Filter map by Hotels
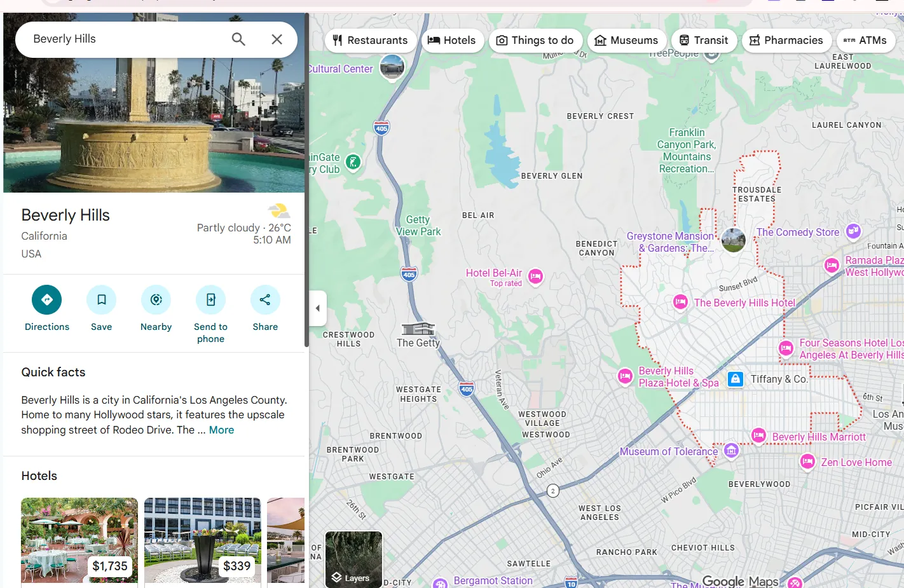 (x=452, y=40)
